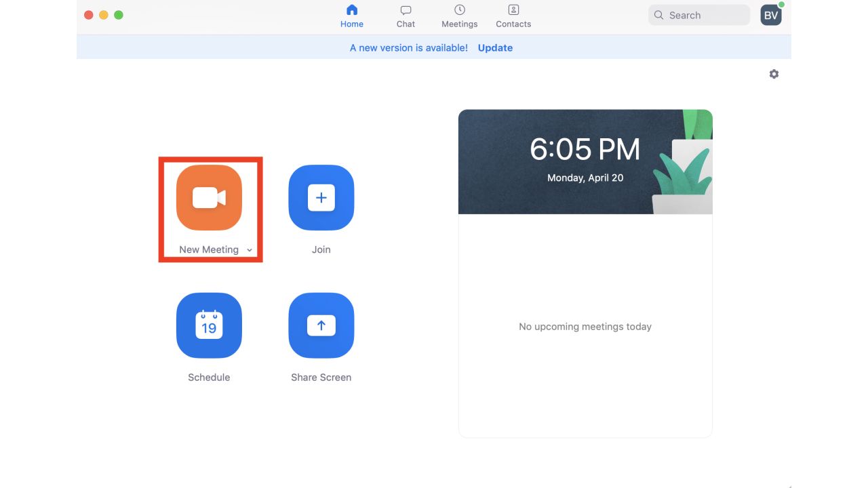Click the Monday, April 20 date
The image size is (868, 488).
(x=585, y=178)
